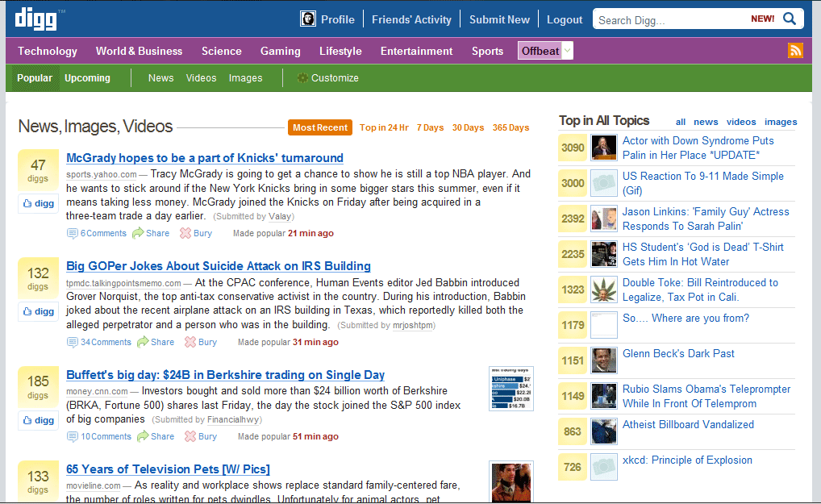Click the Logout link
821x504 pixels.
[565, 19]
